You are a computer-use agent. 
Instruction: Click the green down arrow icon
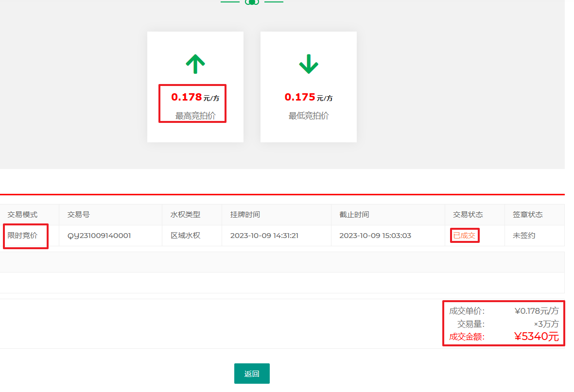(309, 64)
